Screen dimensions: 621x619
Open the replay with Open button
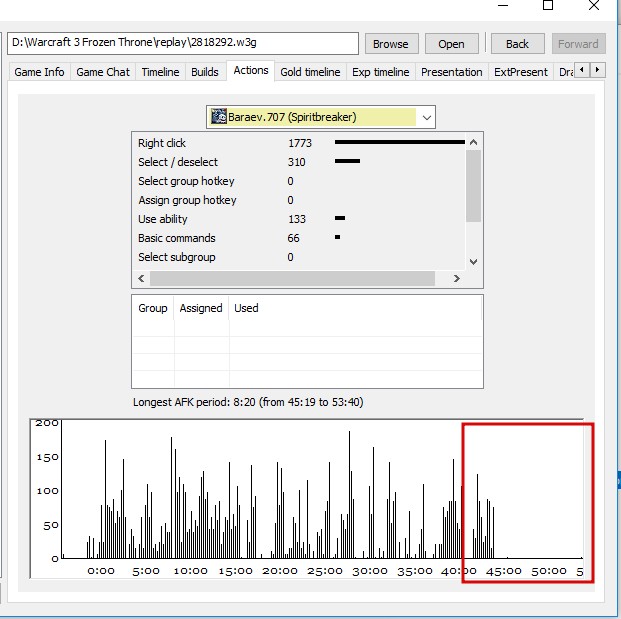(x=451, y=44)
